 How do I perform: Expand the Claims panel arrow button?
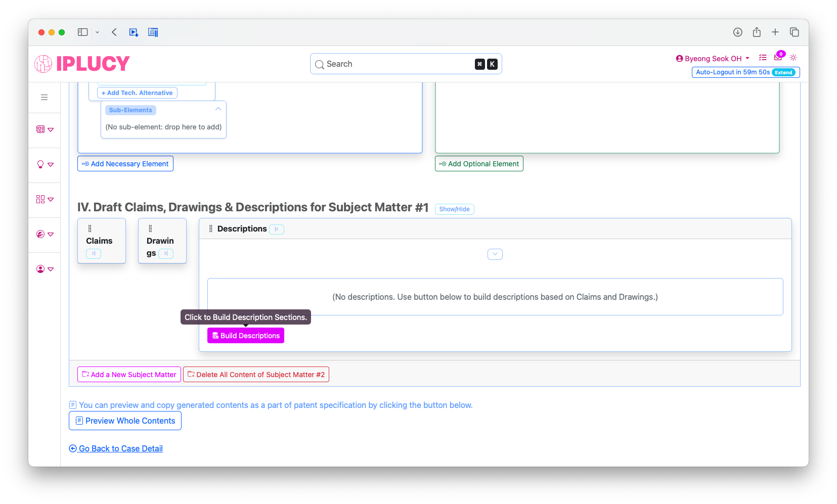(94, 253)
